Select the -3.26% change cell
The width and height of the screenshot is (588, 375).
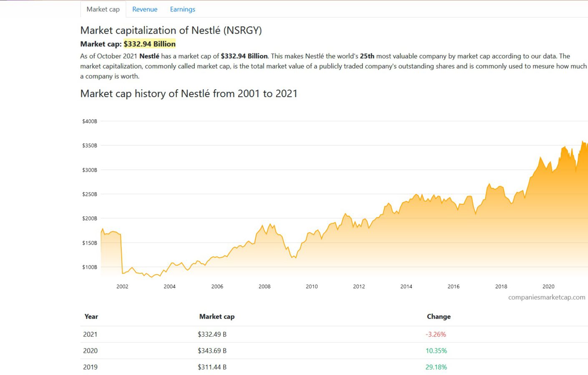click(x=436, y=334)
